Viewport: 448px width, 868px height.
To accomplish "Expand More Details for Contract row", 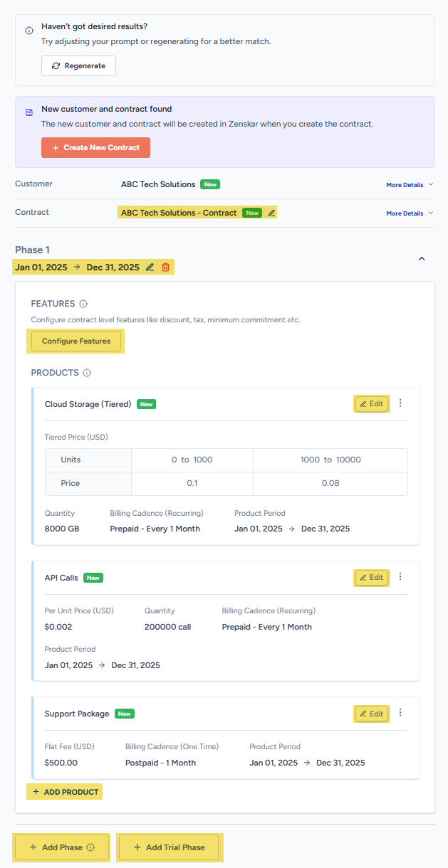I will (x=410, y=213).
